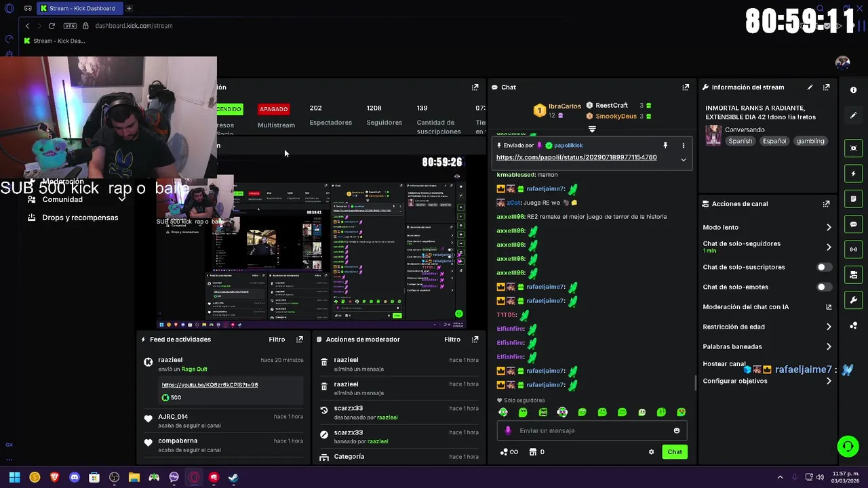Show hidden system tray icons
The image size is (868, 488).
[x=780, y=477]
